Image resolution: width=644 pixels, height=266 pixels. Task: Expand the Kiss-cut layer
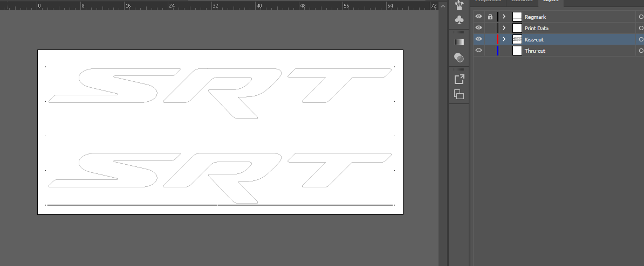click(x=504, y=39)
